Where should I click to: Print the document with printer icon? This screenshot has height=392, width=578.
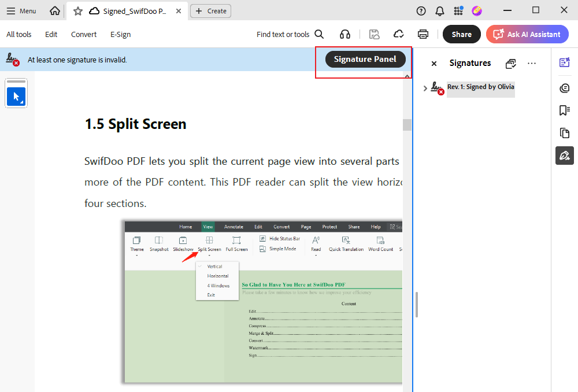tap(423, 34)
